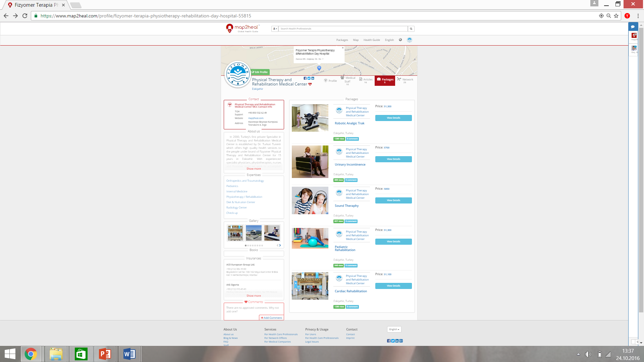Viewport: 644px width, 362px height.
Task: Open the Cardiac Rehabilitation package title
Action: [351, 291]
